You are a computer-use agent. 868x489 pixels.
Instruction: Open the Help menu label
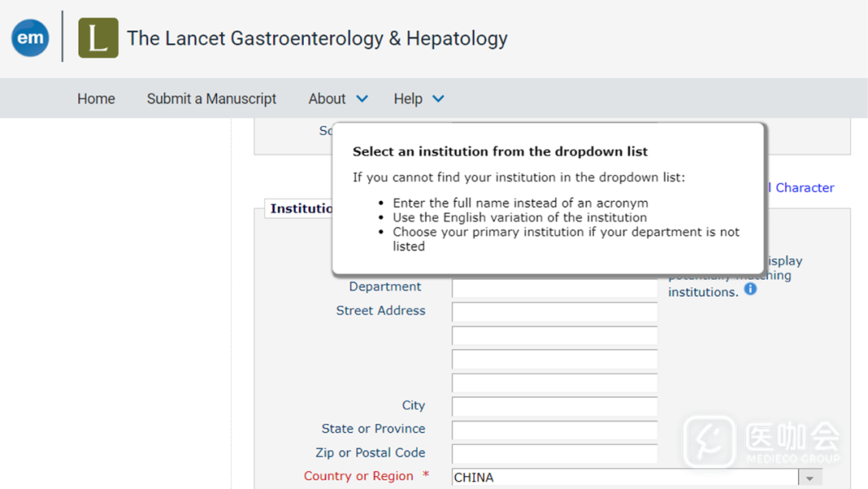(407, 99)
